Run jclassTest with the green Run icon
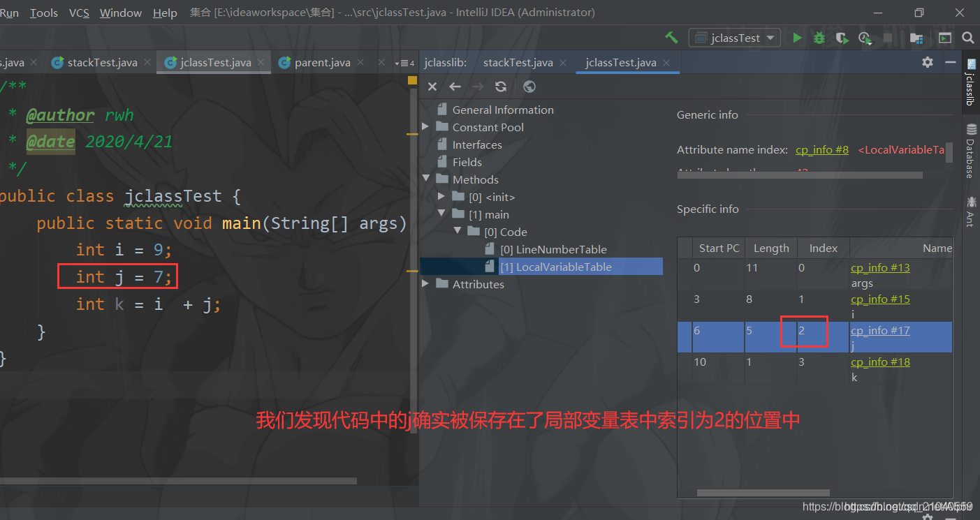 point(797,38)
